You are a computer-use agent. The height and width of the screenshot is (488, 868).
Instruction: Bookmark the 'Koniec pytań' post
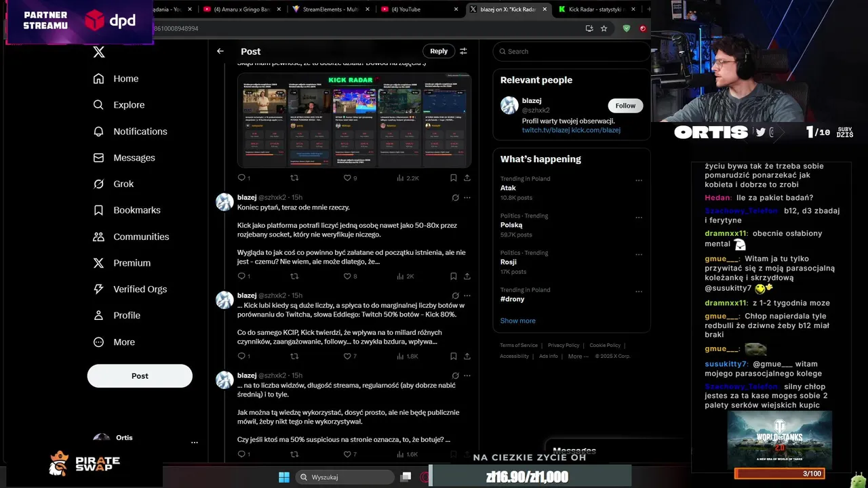(453, 277)
